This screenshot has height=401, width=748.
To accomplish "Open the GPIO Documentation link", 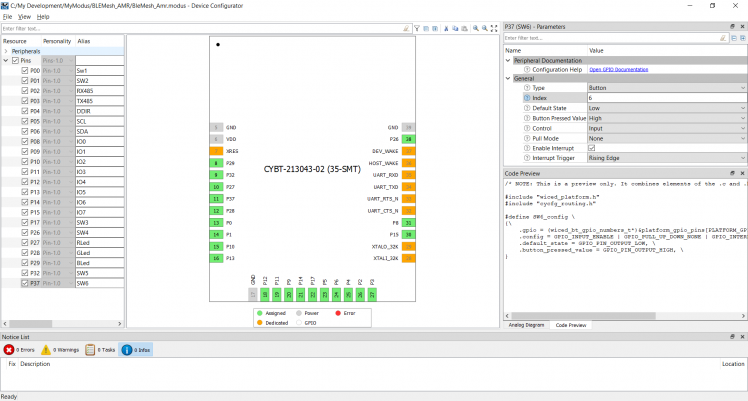I will pyautogui.click(x=620, y=69).
